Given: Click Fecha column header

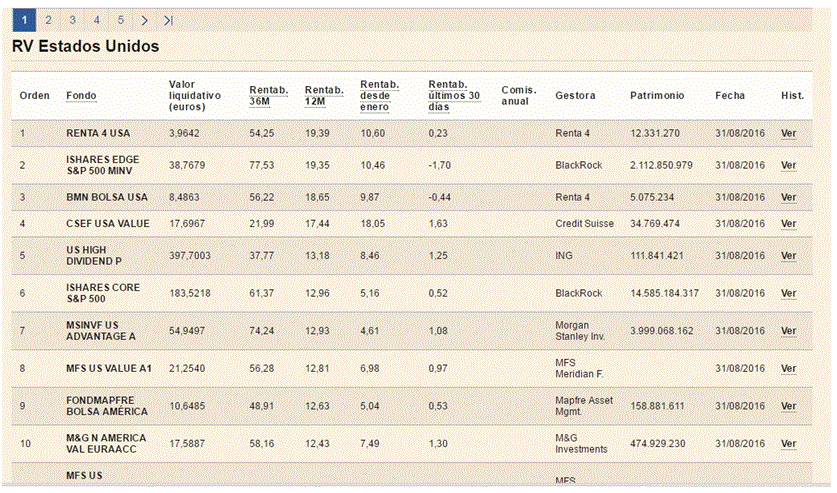Looking at the screenshot, I should 730,96.
